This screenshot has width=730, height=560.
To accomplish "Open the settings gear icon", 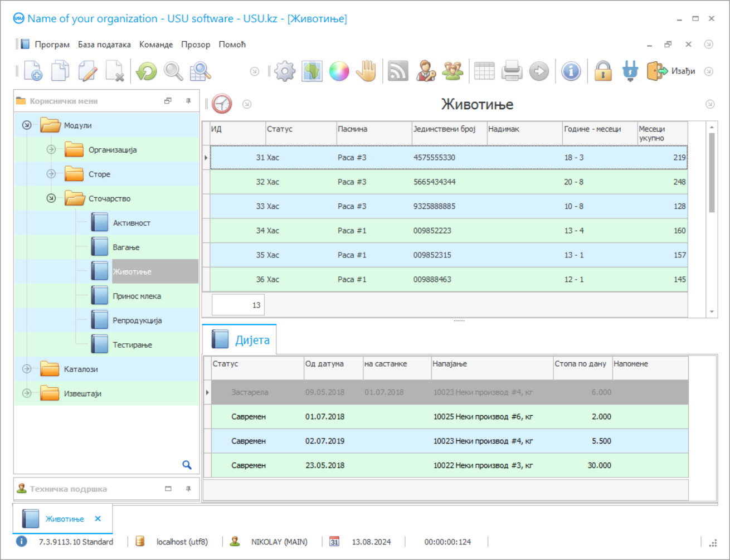I will tap(285, 71).
